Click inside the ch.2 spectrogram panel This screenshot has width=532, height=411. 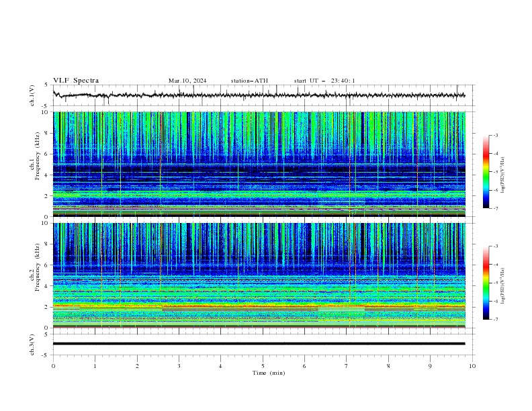259,275
